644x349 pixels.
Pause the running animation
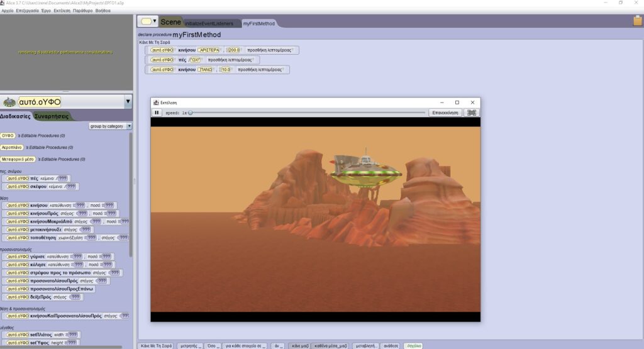[157, 113]
